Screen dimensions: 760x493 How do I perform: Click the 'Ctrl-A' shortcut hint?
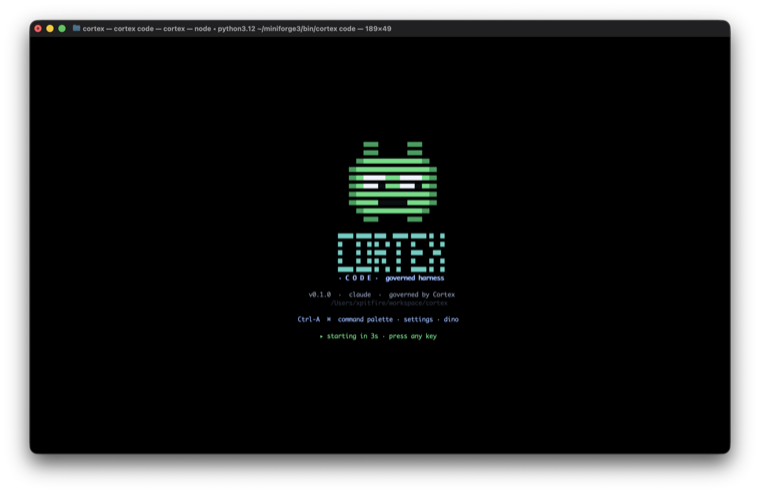pyautogui.click(x=309, y=319)
